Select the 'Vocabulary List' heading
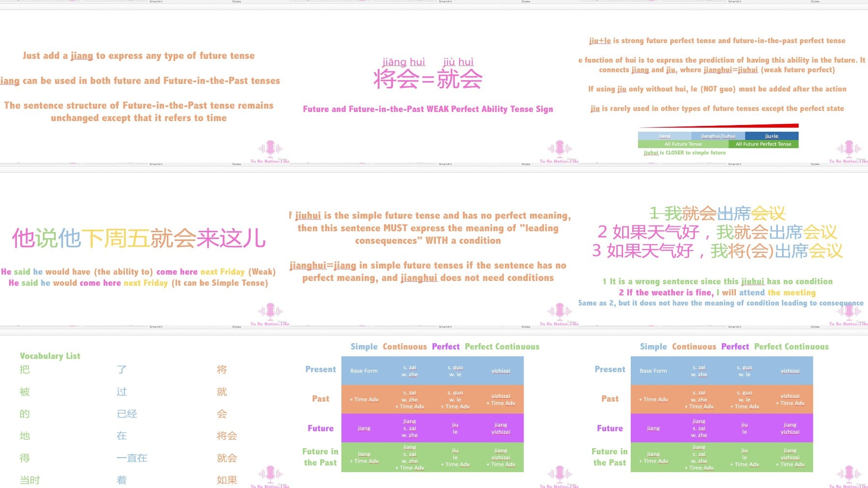 (50, 356)
